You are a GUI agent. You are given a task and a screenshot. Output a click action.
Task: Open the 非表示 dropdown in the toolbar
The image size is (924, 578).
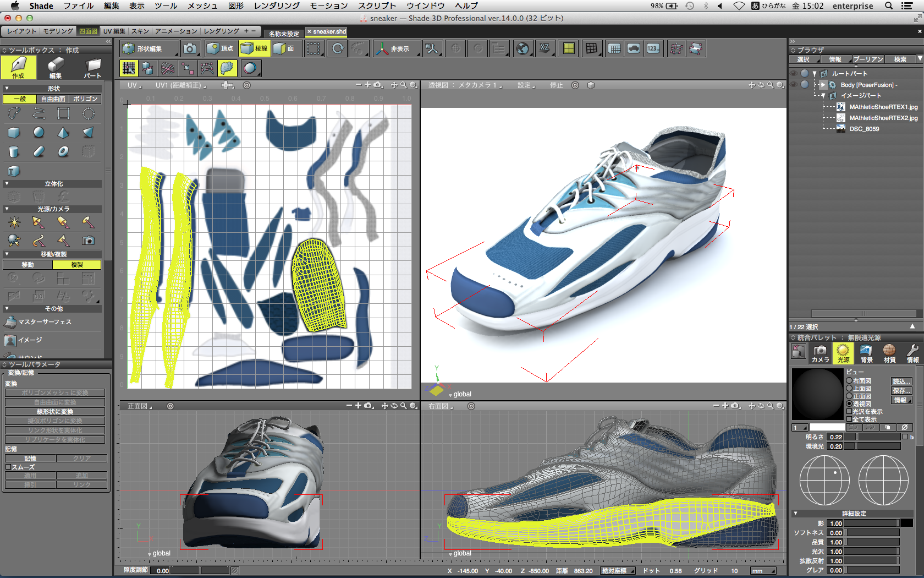[397, 49]
